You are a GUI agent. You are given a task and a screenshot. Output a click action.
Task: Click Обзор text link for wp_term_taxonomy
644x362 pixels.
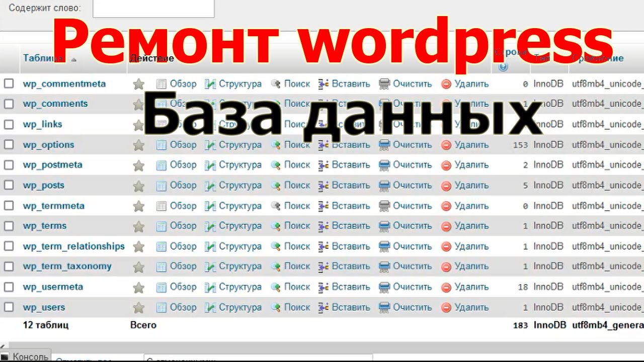(183, 266)
